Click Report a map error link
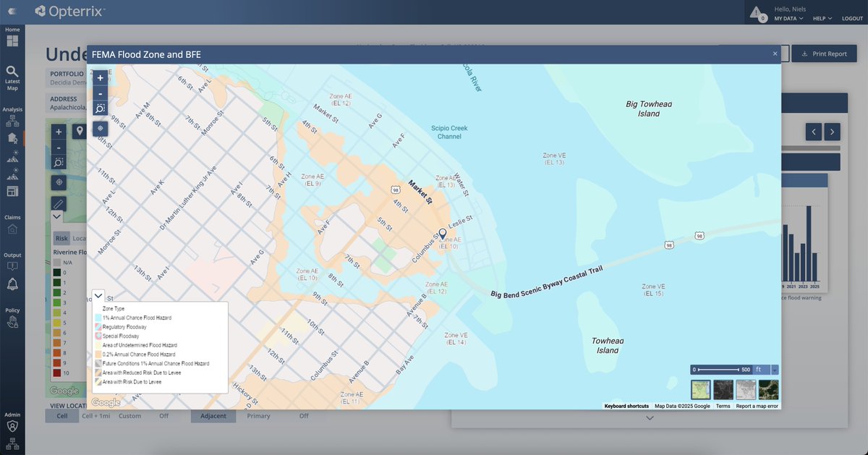This screenshot has width=868, height=455. [x=757, y=407]
